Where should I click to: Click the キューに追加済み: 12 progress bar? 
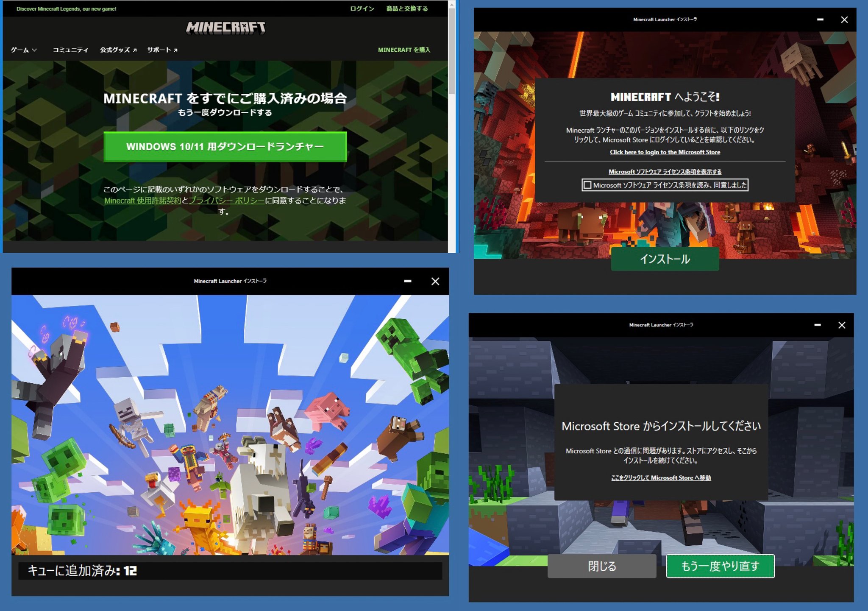(x=230, y=571)
